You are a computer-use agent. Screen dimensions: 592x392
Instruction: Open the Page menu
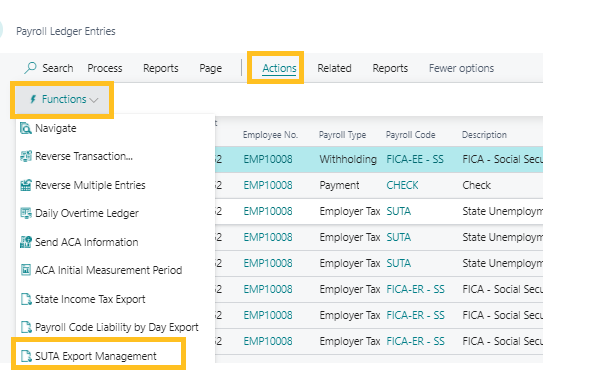point(210,68)
